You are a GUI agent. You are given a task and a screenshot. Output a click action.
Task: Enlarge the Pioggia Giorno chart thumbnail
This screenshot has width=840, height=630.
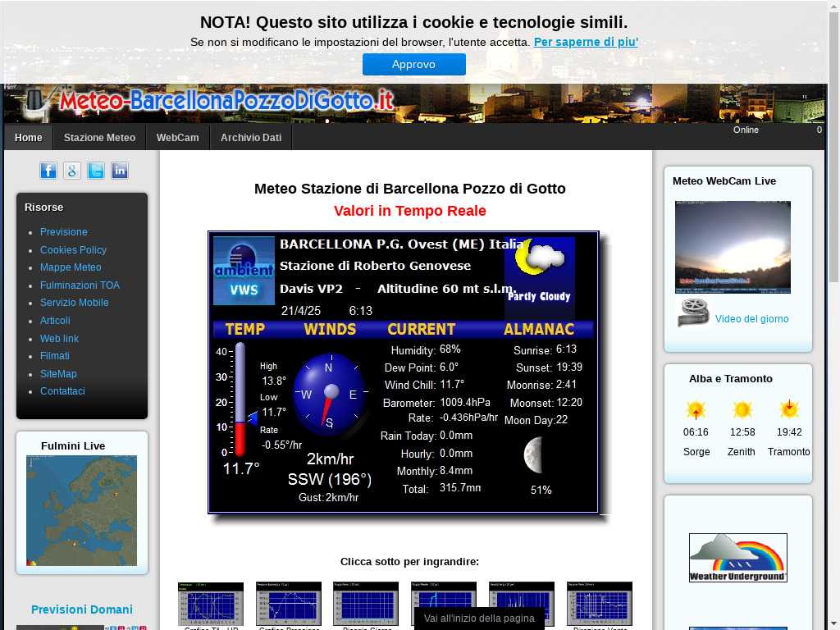tap(366, 604)
